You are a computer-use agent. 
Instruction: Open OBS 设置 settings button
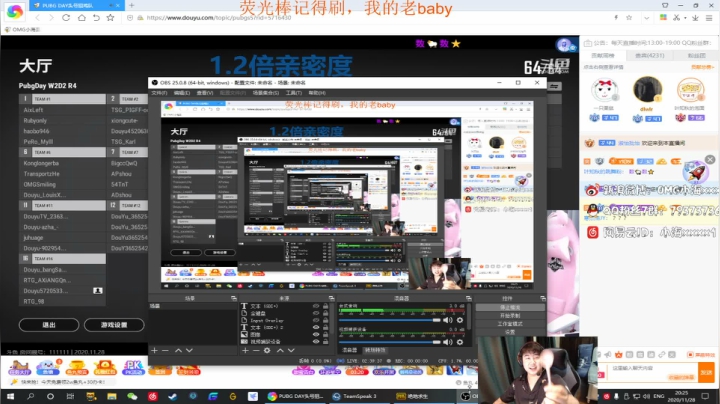[x=510, y=331]
